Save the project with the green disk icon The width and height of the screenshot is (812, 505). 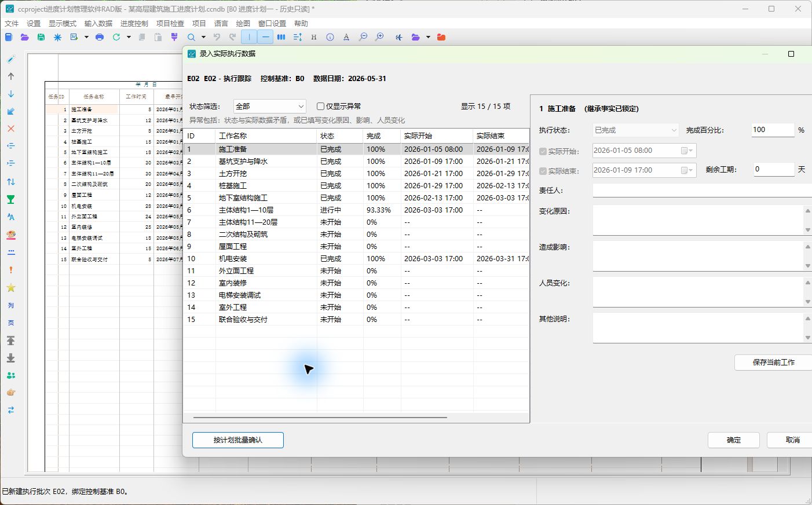(x=41, y=37)
